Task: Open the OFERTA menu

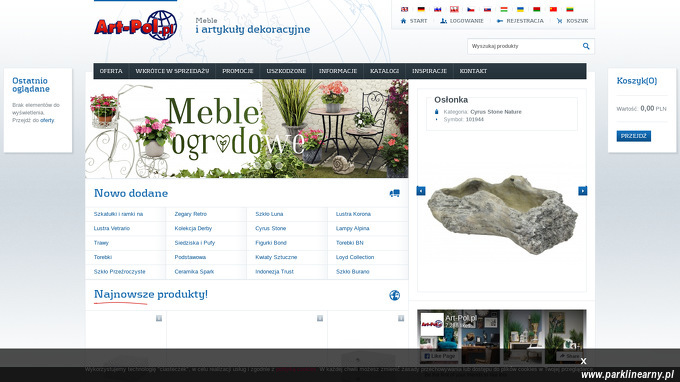Action: pos(111,71)
